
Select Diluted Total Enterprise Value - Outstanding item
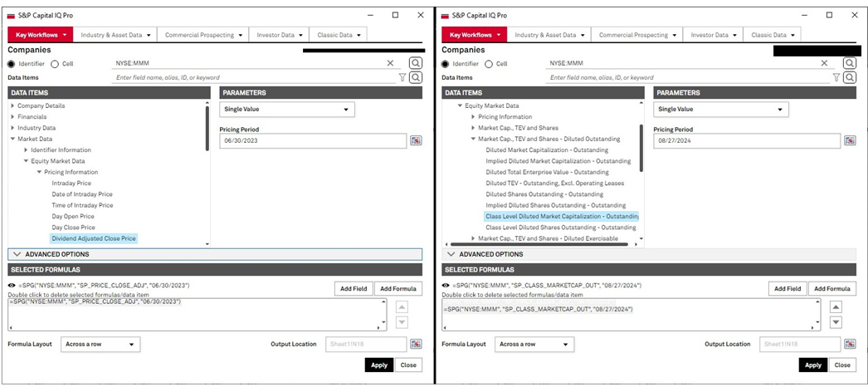click(x=547, y=172)
